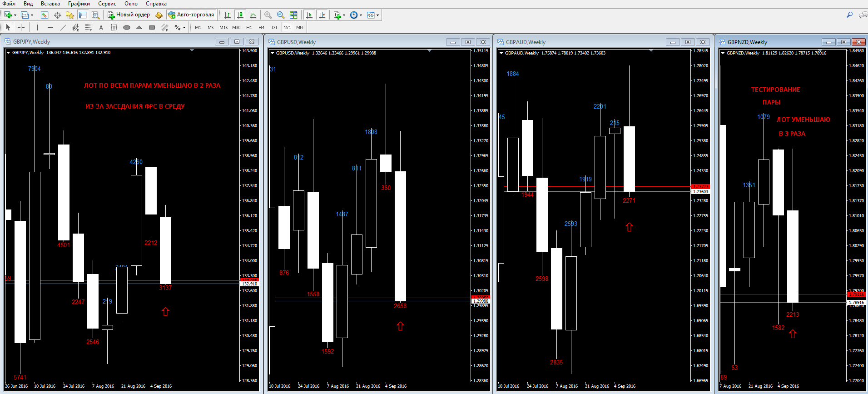
Task: Switch chart to Candlesticks mode
Action: tap(240, 15)
